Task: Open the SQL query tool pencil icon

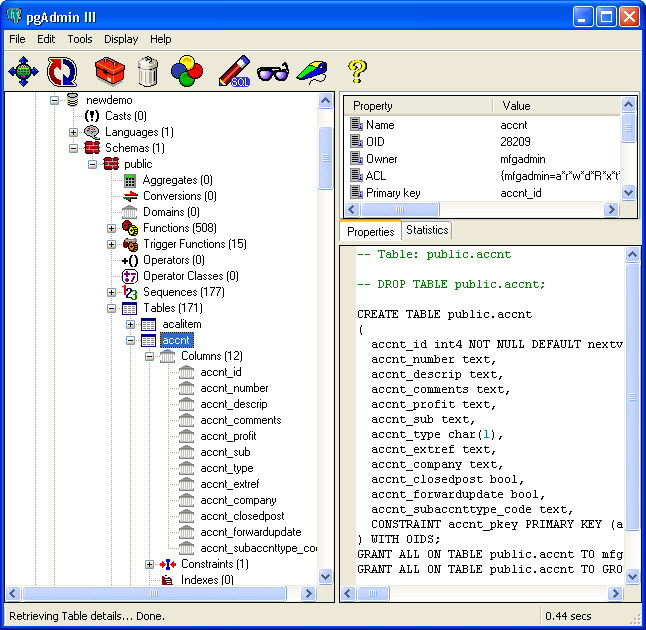Action: tap(234, 71)
